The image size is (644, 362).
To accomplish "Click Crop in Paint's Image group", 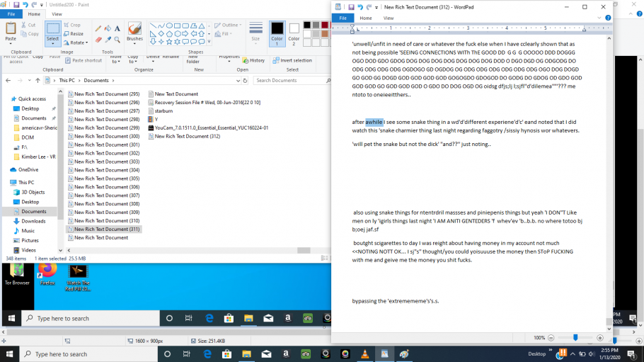I will click(x=72, y=25).
